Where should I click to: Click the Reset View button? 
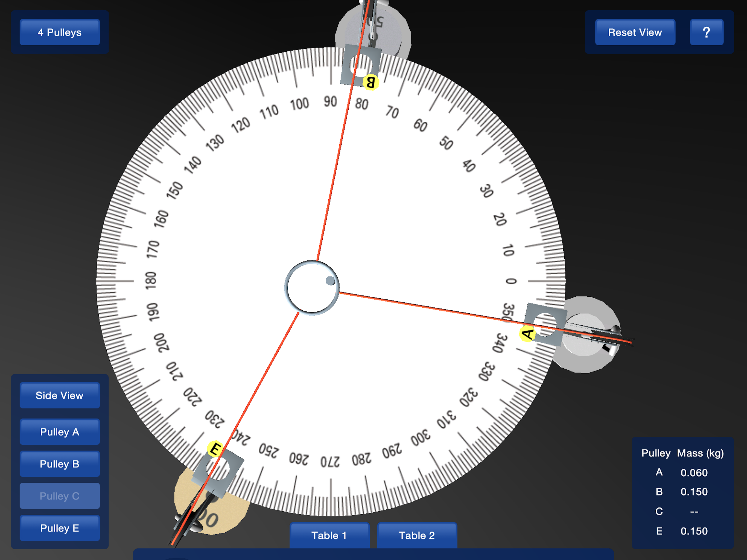click(635, 32)
